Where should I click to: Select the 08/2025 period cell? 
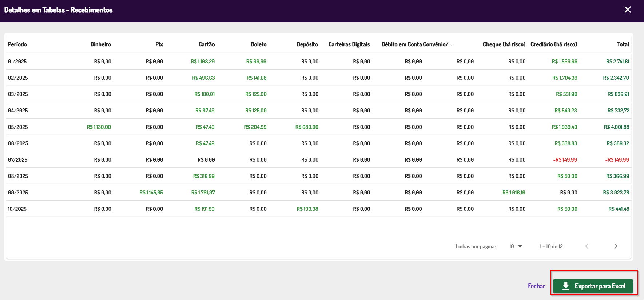pos(18,176)
